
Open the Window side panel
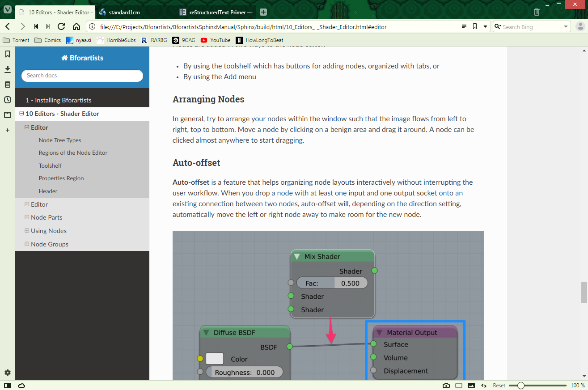pyautogui.click(x=8, y=115)
